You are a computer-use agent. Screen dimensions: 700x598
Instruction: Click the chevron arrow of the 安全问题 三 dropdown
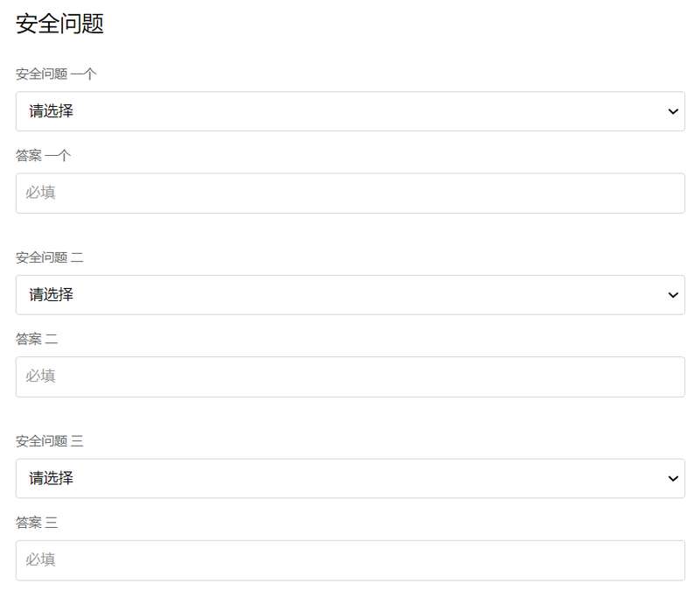point(673,478)
